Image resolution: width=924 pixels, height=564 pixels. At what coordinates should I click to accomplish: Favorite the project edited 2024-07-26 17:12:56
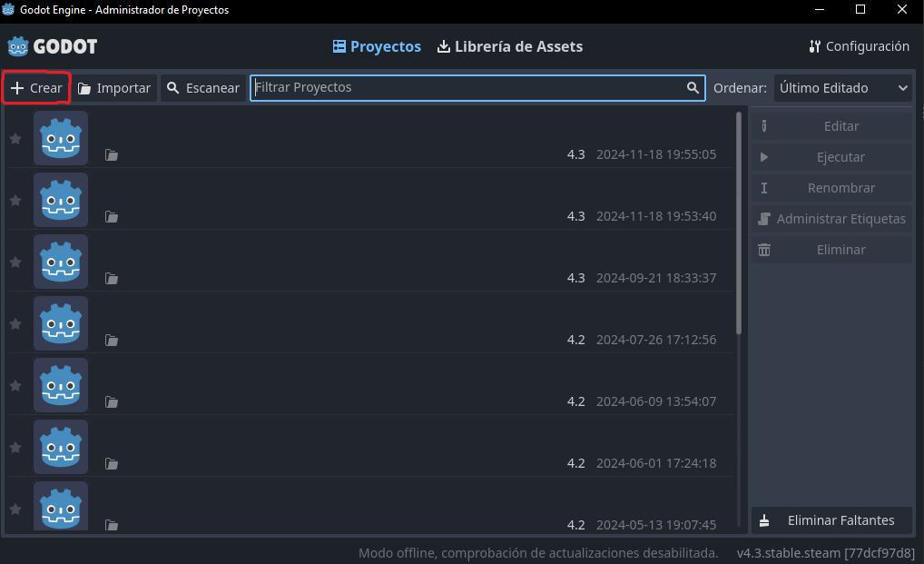[15, 323]
